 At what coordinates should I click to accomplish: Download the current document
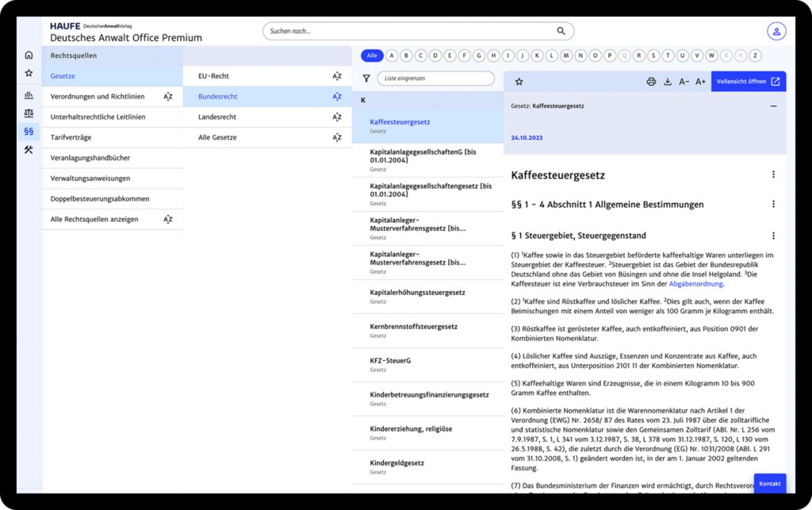[x=668, y=81]
